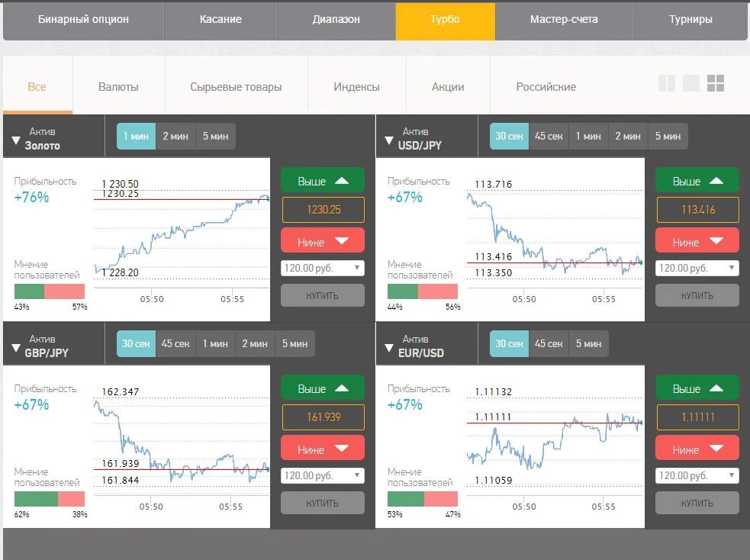Viewport: 750px width, 560px height.
Task: Select 5 мин expiry for GBP/JPY
Action: [x=295, y=344]
